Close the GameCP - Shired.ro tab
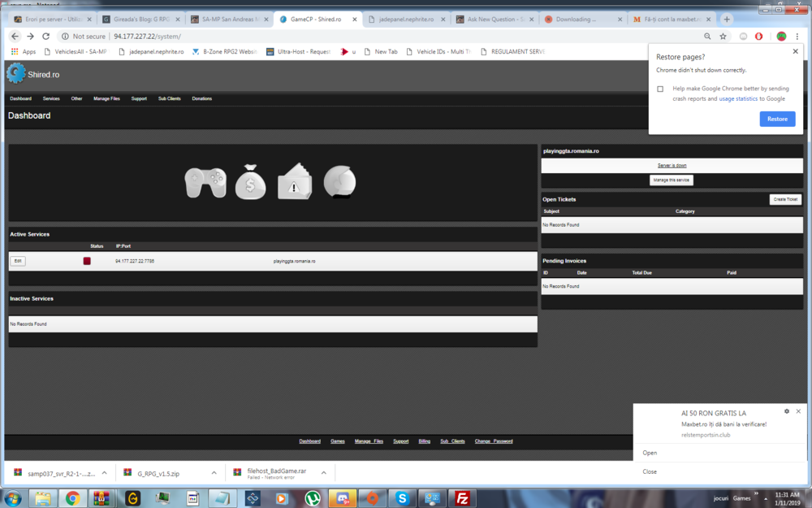Screen dimensions: 812x508 tap(355, 20)
